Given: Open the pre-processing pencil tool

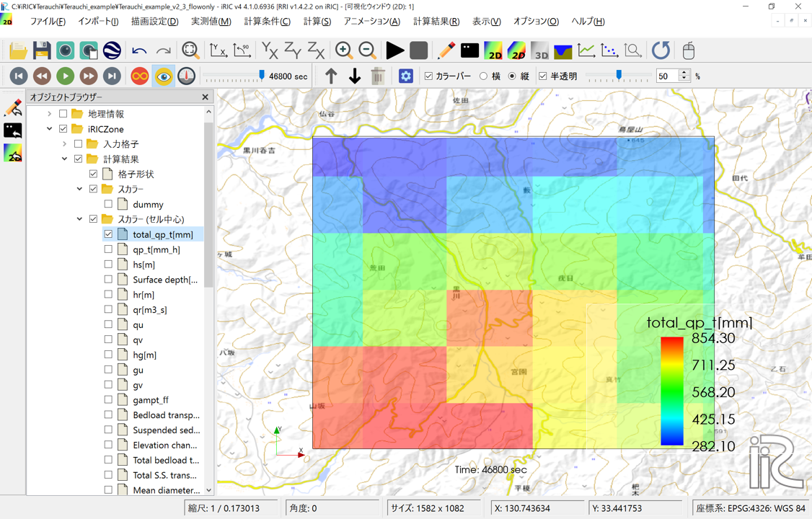Looking at the screenshot, I should tap(446, 50).
